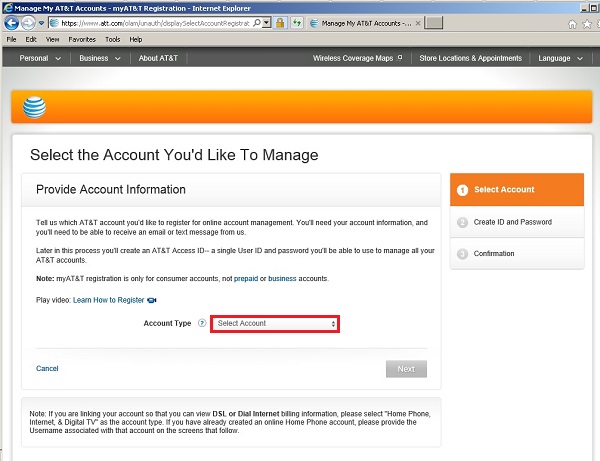Click the Cancel link
Image resolution: width=600 pixels, height=461 pixels.
click(x=47, y=368)
